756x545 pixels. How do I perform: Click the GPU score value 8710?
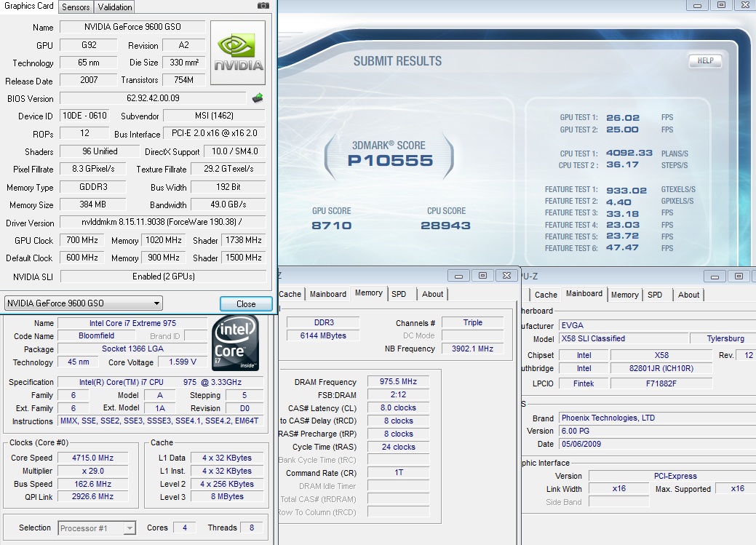(331, 226)
